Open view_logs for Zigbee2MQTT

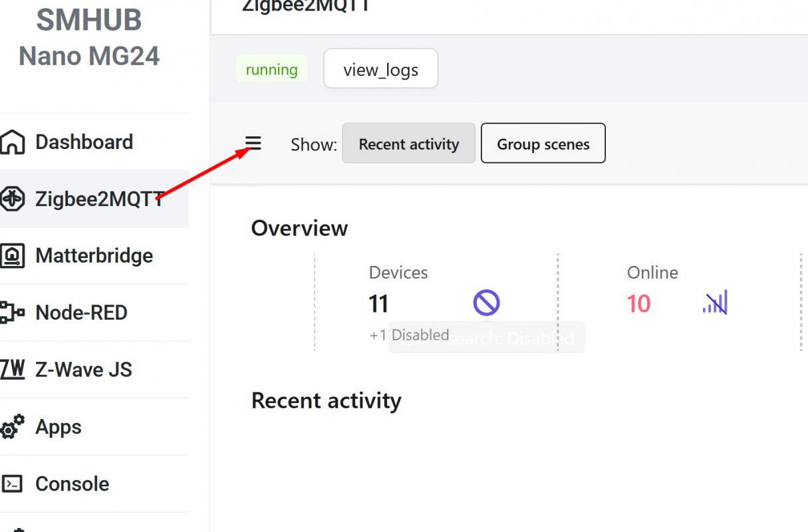(380, 69)
